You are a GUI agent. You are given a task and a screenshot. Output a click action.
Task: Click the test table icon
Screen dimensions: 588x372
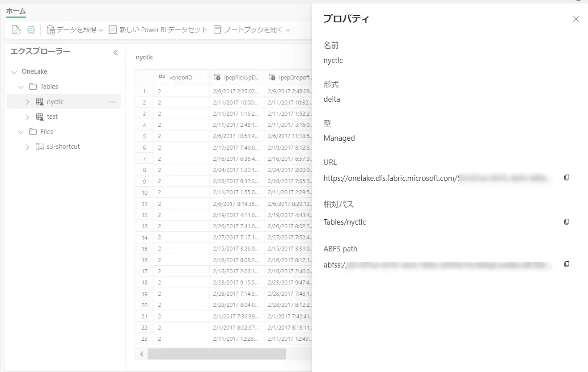(39, 117)
